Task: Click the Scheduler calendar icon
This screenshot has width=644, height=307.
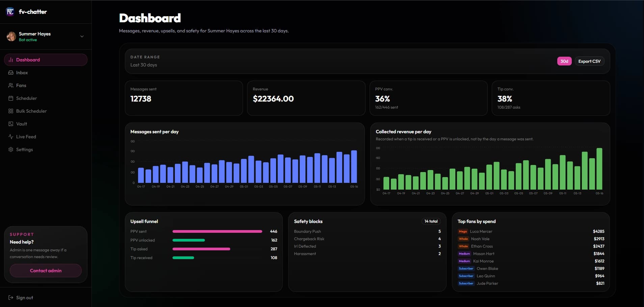Action: pyautogui.click(x=11, y=98)
